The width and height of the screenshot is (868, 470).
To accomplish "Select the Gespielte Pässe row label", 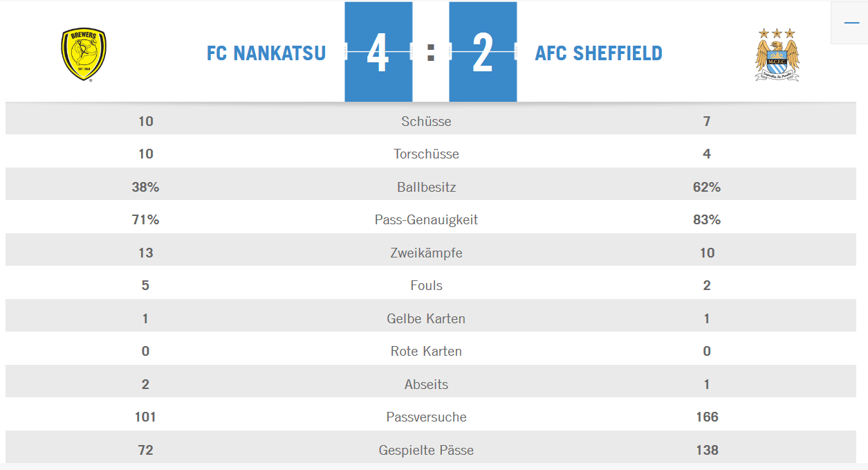I will (426, 450).
